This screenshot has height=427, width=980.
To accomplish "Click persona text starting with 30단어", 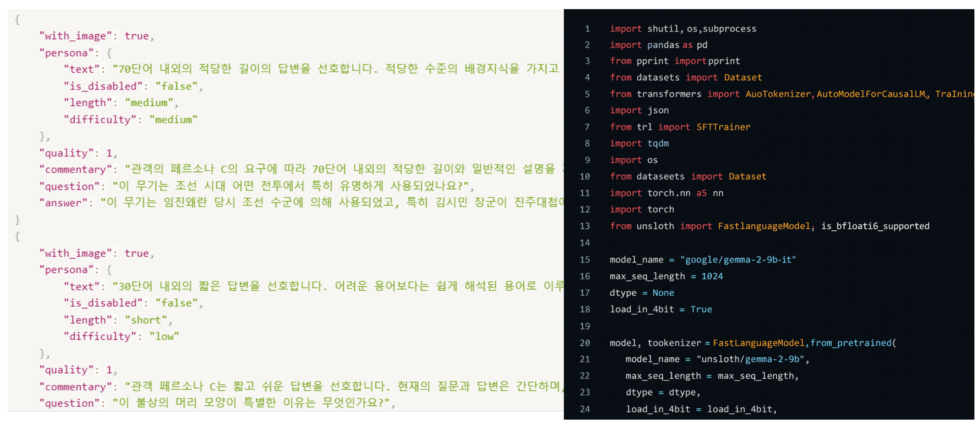I will coord(338,286).
